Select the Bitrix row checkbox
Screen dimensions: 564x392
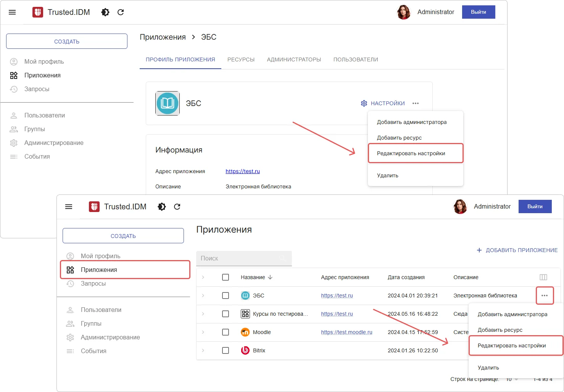pyautogui.click(x=226, y=350)
